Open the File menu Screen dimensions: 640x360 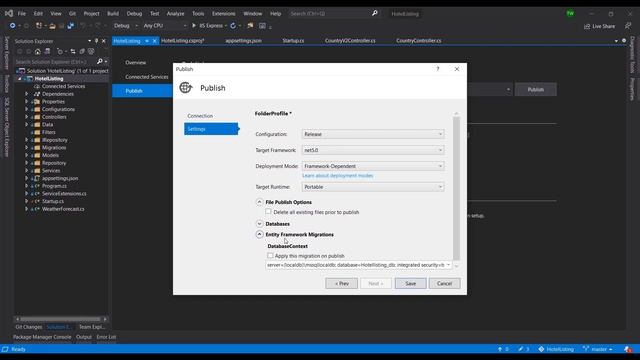pos(22,13)
